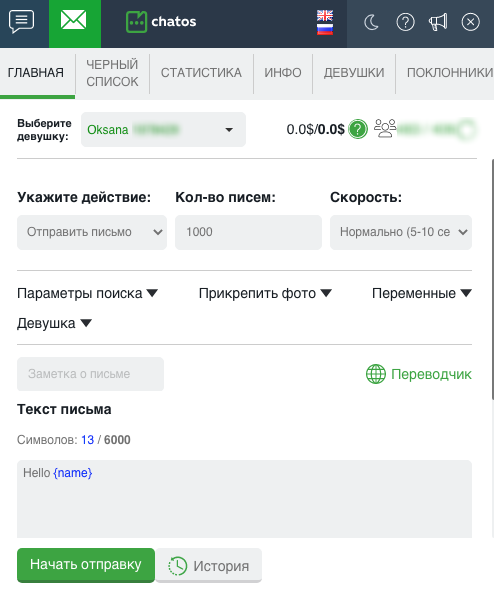494x595 pixels.
Task: Open the Отправить письмо action dropdown
Action: (92, 232)
